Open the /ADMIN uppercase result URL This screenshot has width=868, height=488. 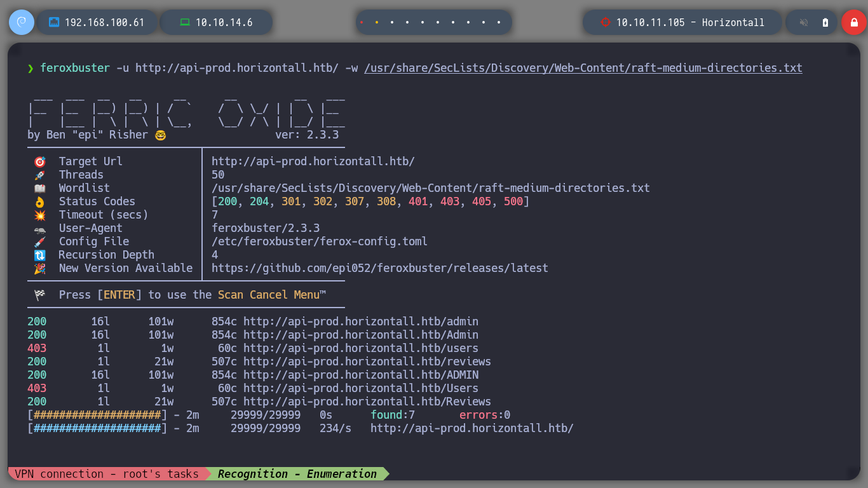[361, 375]
